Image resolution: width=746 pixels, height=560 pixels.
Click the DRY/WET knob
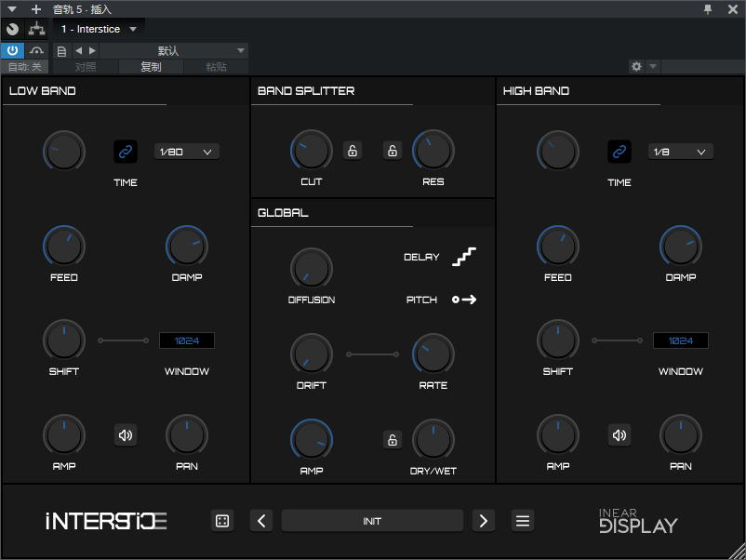point(433,440)
